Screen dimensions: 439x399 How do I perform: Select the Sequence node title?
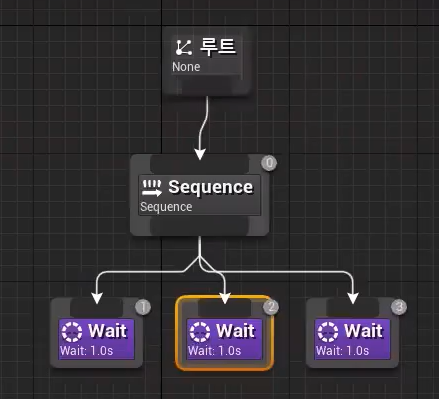[210, 187]
